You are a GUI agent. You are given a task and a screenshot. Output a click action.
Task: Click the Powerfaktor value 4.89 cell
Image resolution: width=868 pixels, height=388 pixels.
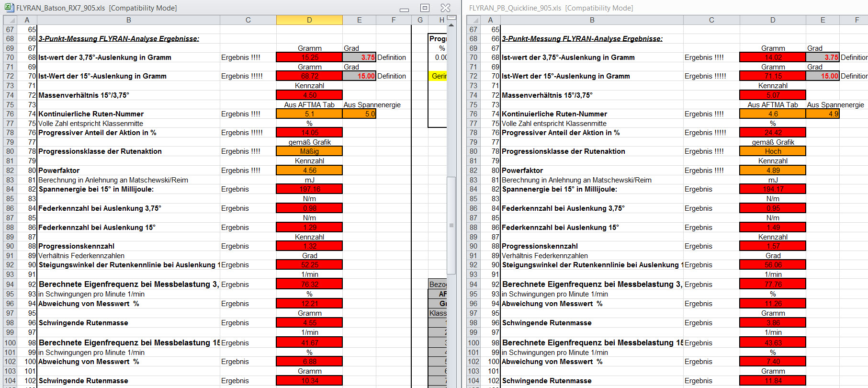pyautogui.click(x=773, y=171)
